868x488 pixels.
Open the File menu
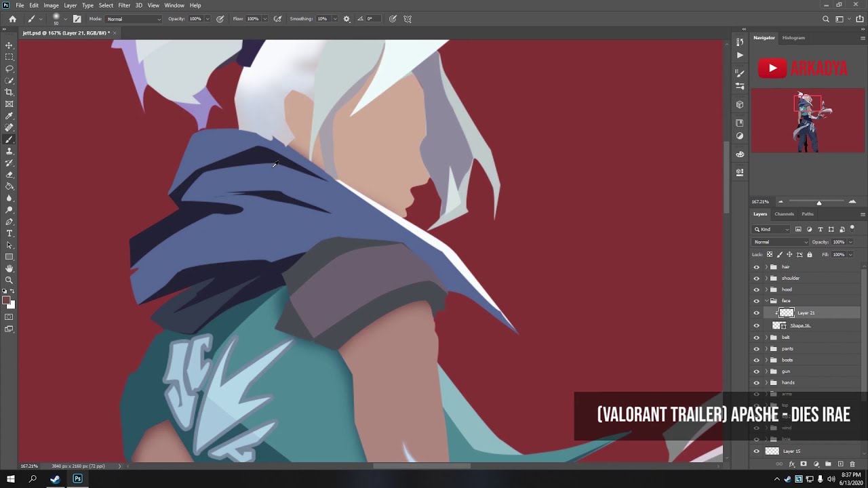coord(20,5)
